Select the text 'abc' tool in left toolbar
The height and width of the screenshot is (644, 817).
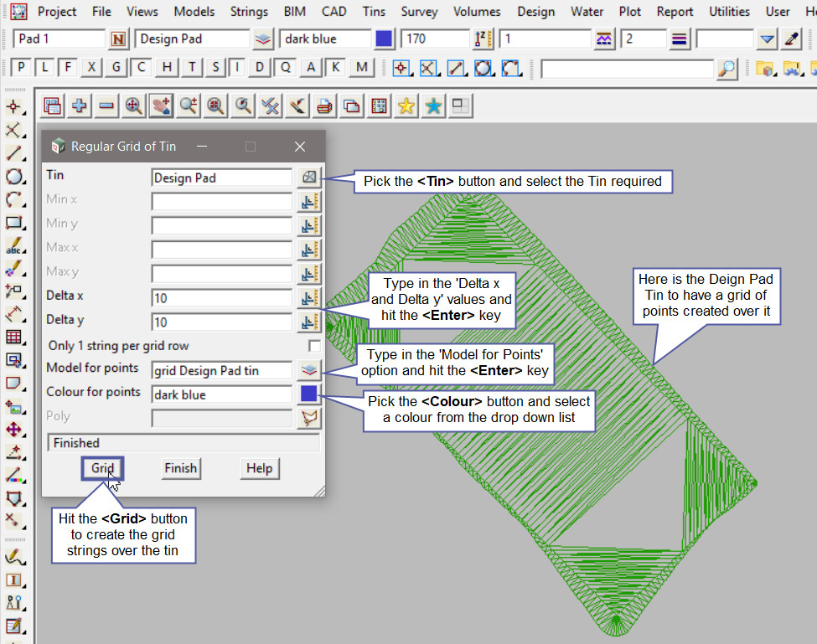coord(13,247)
